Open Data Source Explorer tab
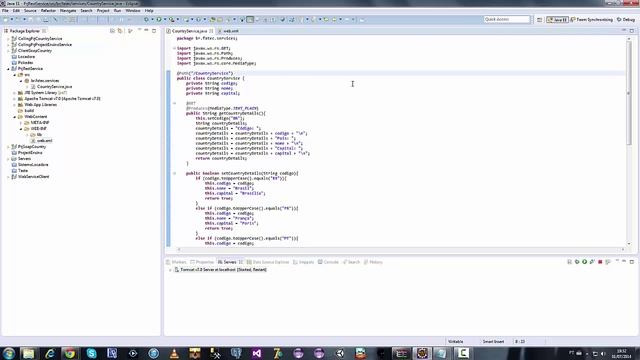The width and height of the screenshot is (640, 360). [x=268, y=262]
